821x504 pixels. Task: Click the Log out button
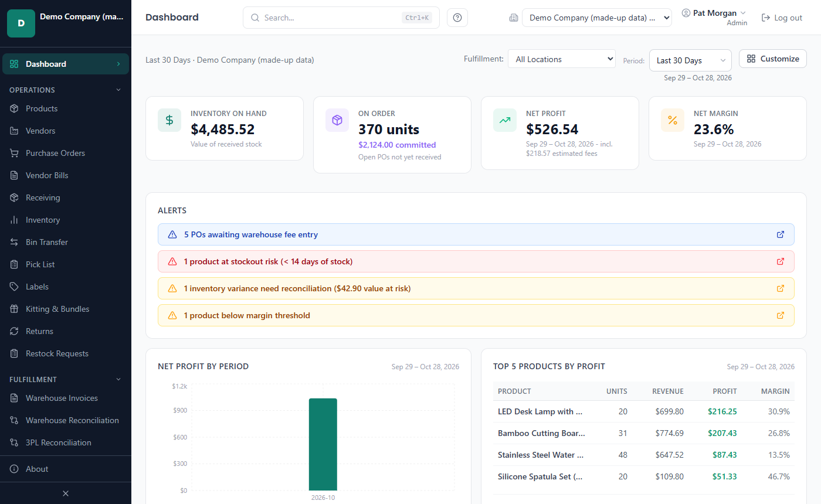pyautogui.click(x=782, y=18)
